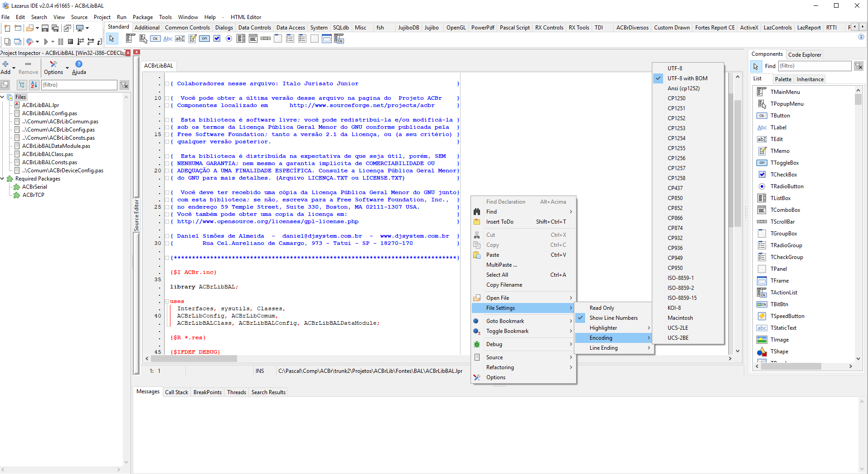The width and height of the screenshot is (868, 474).
Task: Clear the Components Find filter funnel icon
Action: 858,66
